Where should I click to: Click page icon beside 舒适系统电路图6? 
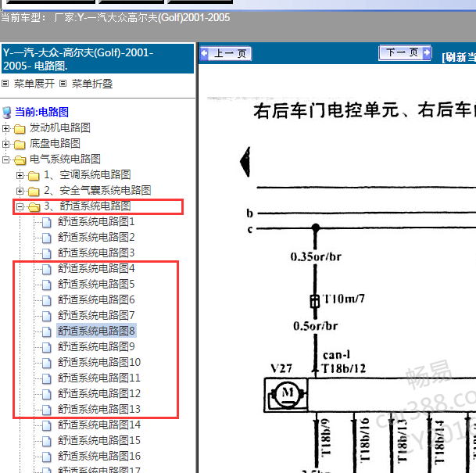(x=46, y=300)
